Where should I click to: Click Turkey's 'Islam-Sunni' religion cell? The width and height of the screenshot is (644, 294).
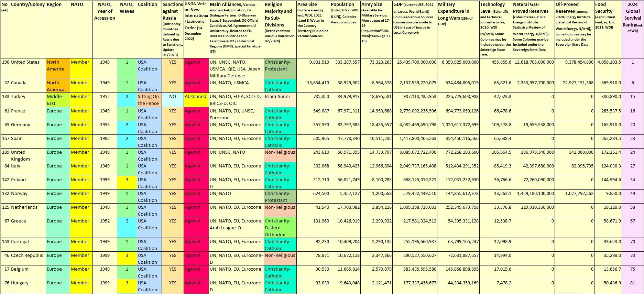click(280, 100)
